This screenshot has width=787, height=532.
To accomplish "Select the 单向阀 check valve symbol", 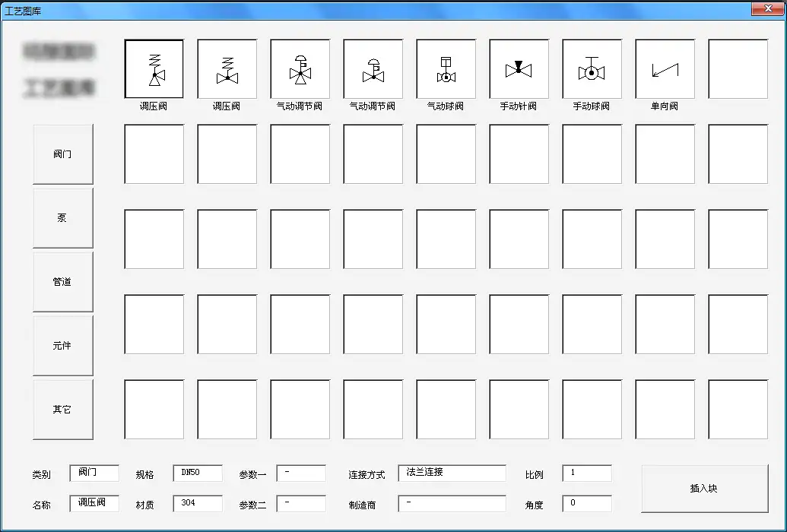I will 665,69.
